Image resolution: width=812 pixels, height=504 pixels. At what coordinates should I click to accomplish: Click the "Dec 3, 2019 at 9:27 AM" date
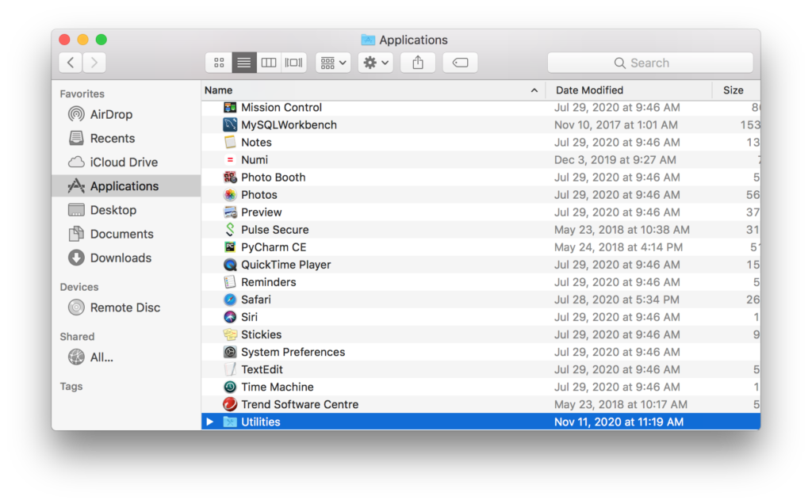point(615,160)
